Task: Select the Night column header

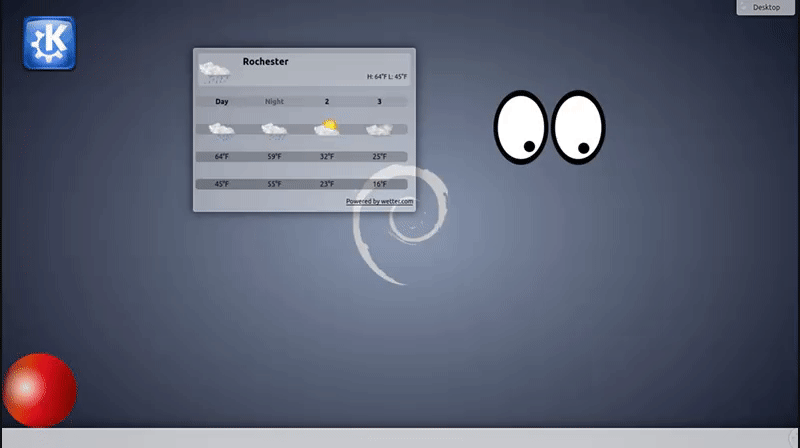Action: click(274, 101)
